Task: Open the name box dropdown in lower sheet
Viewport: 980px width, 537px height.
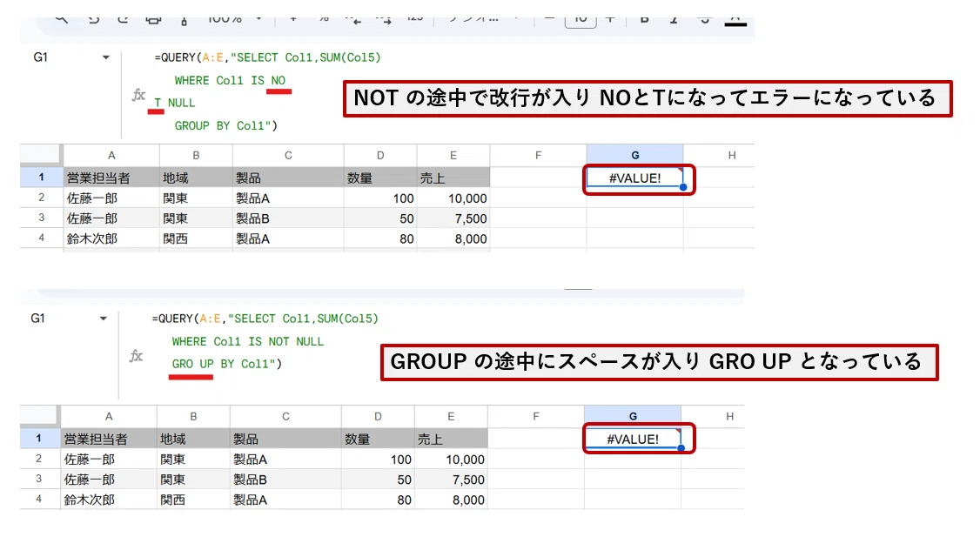Action: [x=103, y=319]
